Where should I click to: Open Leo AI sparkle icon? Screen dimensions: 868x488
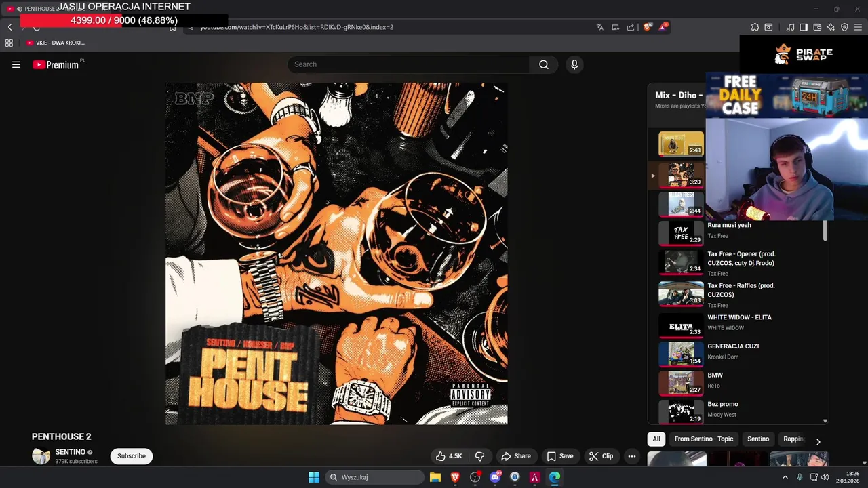[x=831, y=27]
